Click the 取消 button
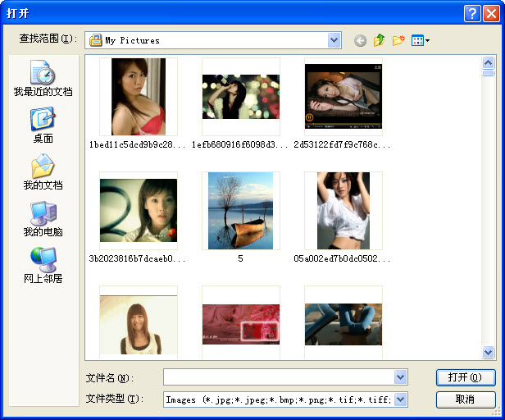The height and width of the screenshot is (420, 505). [466, 399]
